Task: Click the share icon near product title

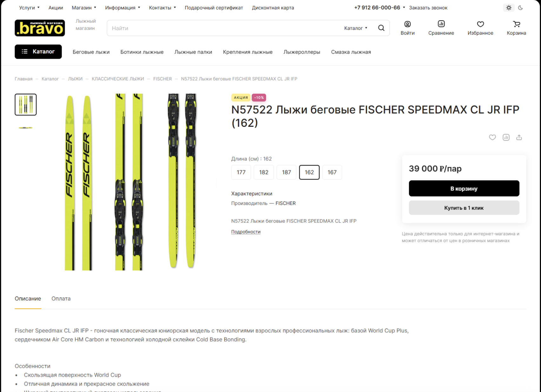Action: pos(519,137)
